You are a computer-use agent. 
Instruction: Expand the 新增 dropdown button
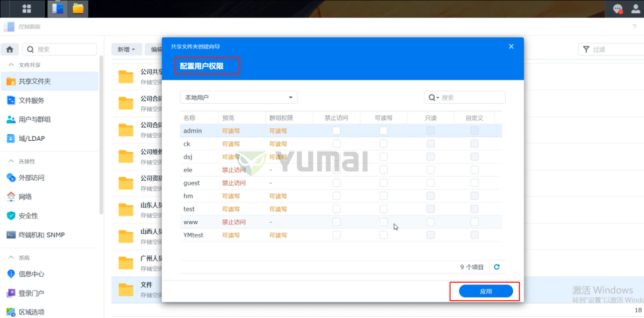point(126,50)
